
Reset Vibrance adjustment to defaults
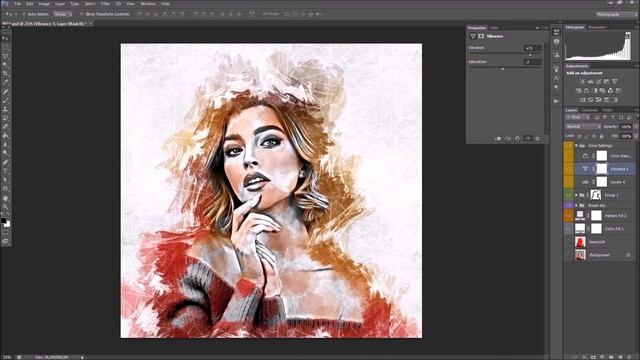518,139
